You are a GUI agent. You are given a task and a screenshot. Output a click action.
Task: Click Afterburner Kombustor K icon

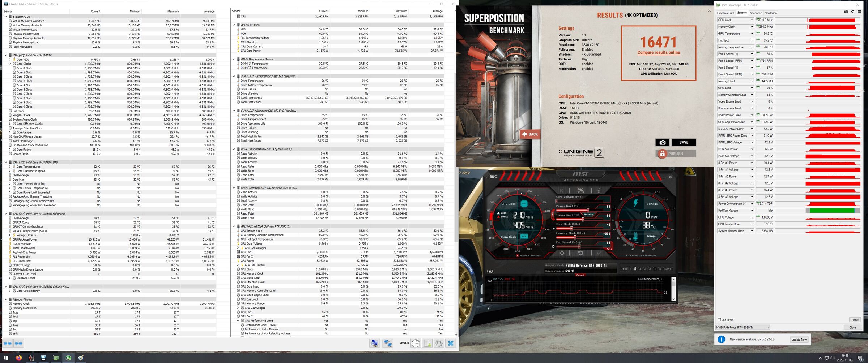click(561, 190)
